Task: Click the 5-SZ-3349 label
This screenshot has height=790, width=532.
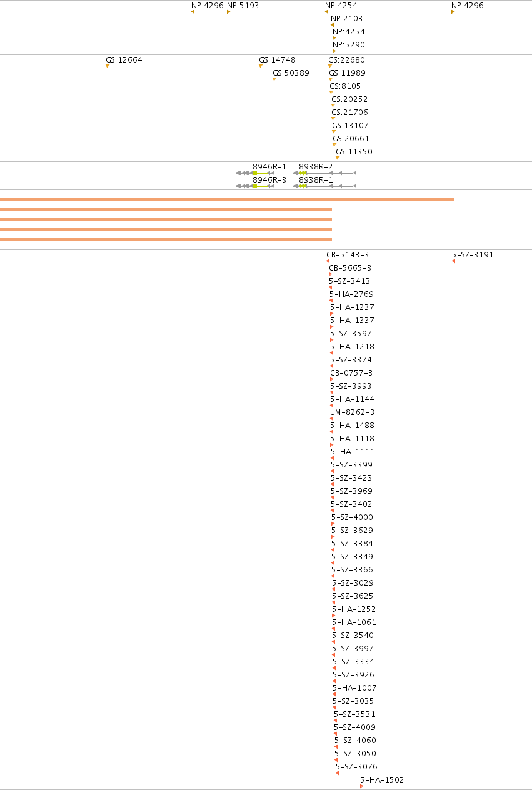Action: click(352, 557)
